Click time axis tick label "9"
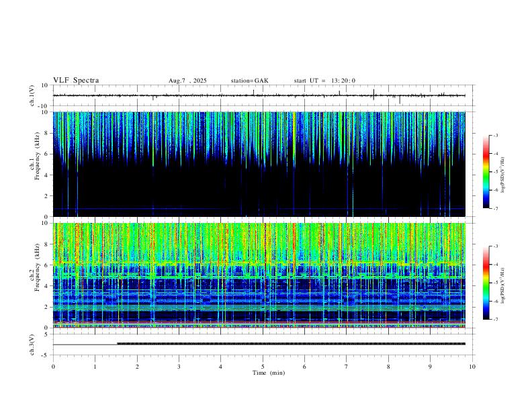Screen dimensions: 532x411 point(430,367)
